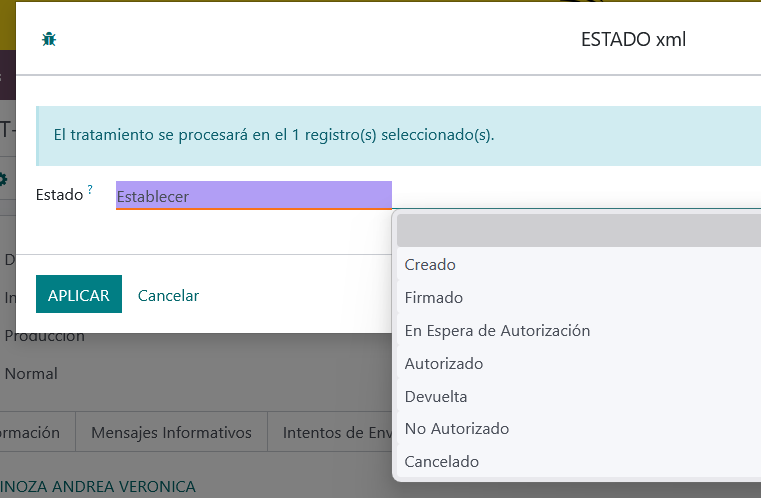Open the Intentos de Envío tab
The height and width of the screenshot is (498, 761).
pos(330,433)
